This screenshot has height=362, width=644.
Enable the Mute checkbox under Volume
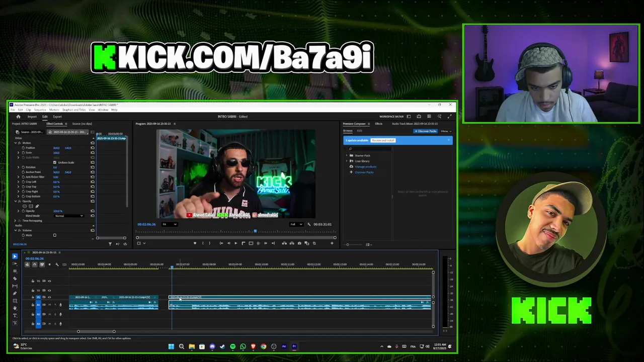coord(55,235)
